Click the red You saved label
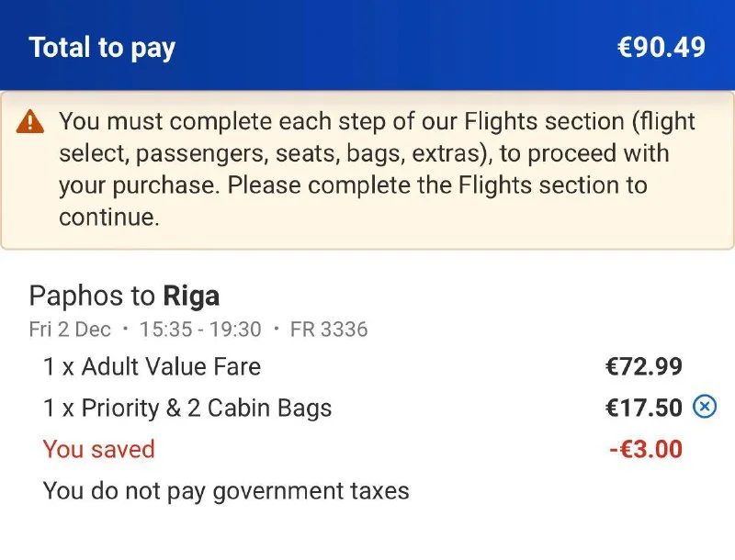735x560 pixels. point(98,450)
